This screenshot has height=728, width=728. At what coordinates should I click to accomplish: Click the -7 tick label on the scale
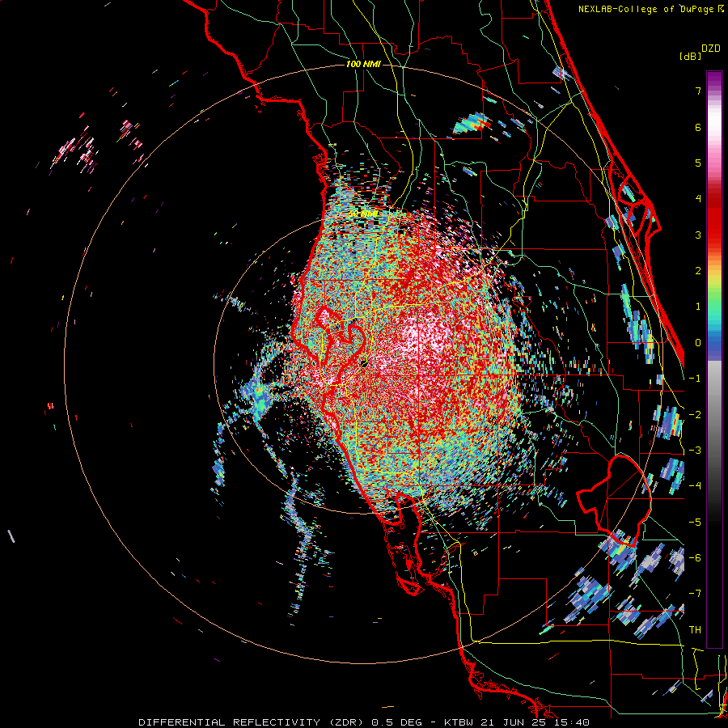[x=695, y=594]
